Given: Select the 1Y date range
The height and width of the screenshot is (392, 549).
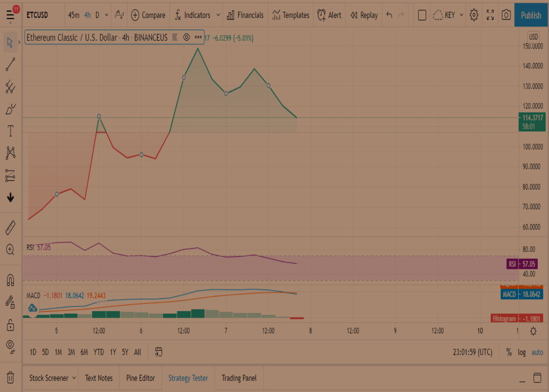Looking at the screenshot, I should [x=113, y=352].
